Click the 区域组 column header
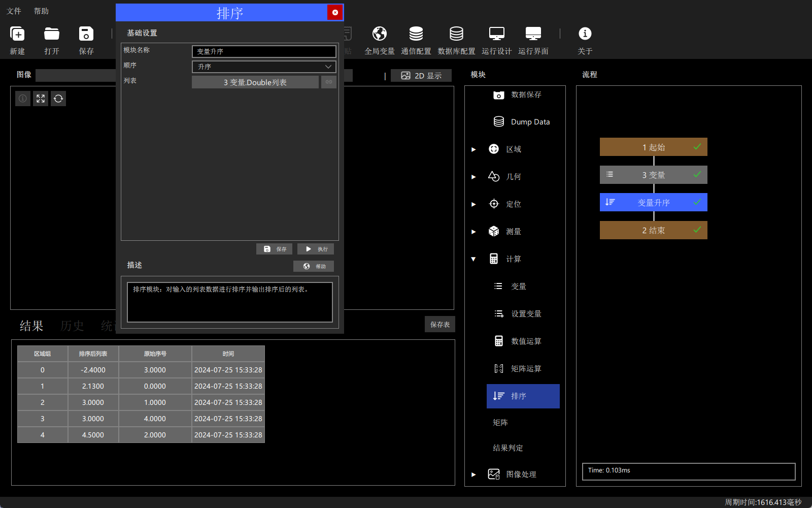Image resolution: width=812 pixels, height=508 pixels. click(x=43, y=354)
